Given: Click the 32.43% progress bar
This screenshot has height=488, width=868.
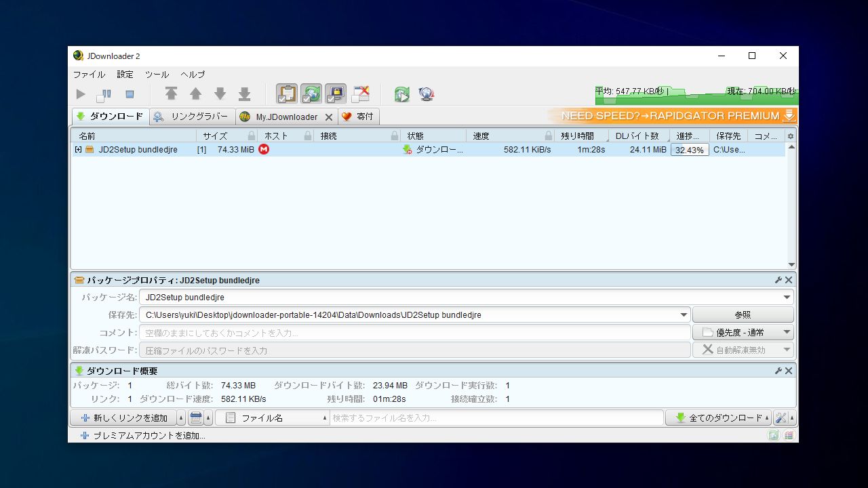Looking at the screenshot, I should point(690,150).
